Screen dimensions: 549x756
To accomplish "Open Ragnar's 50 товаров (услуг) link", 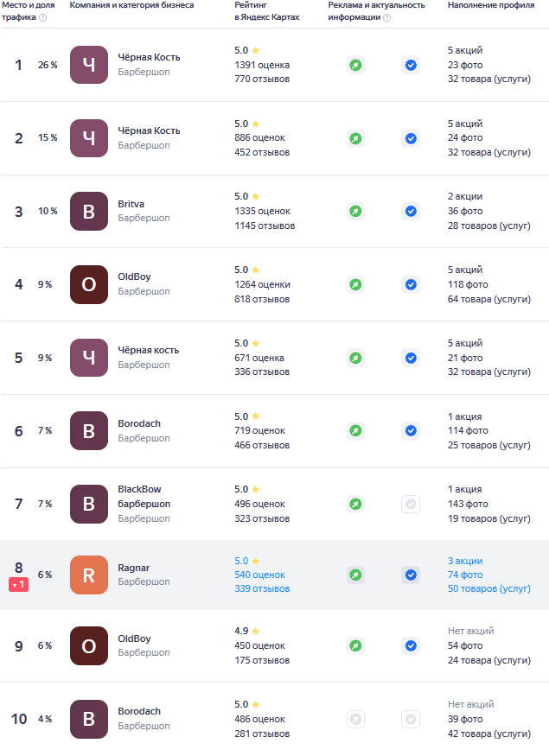I will pyautogui.click(x=488, y=588).
